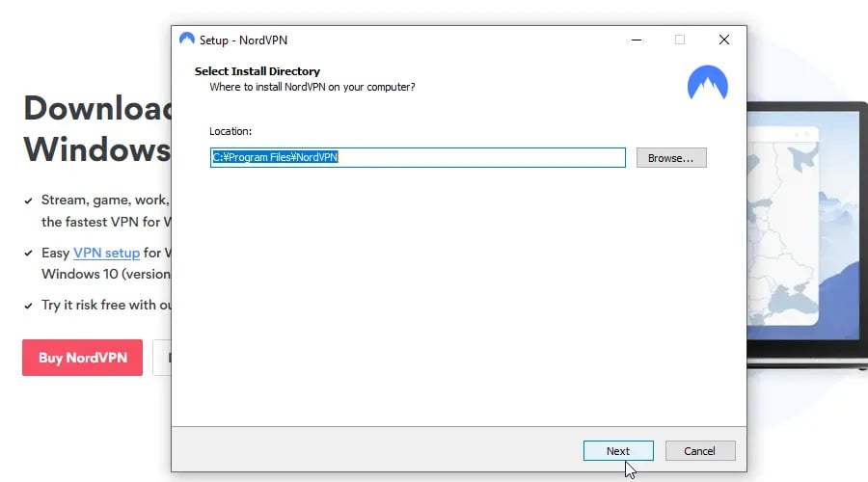Click the large NordVPN mountain logo

708,83
